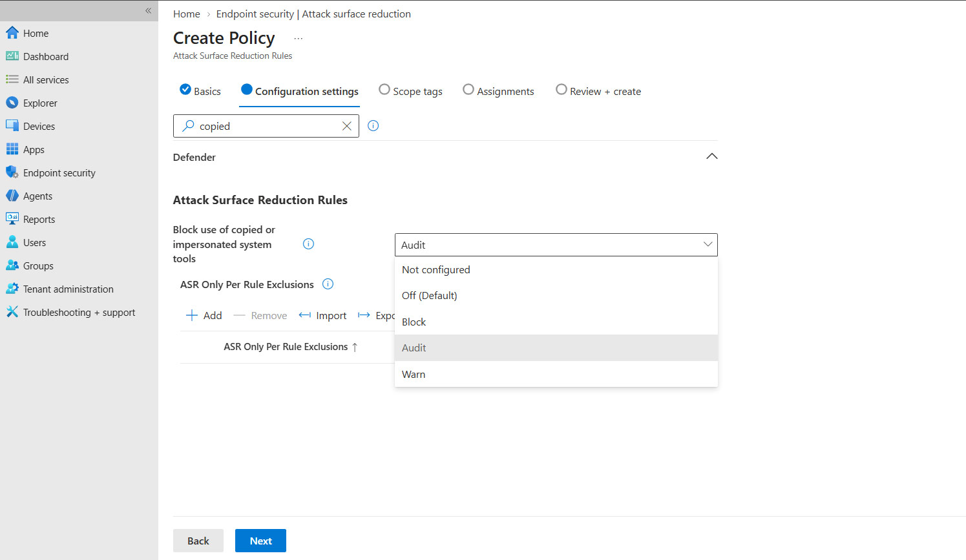966x560 pixels.
Task: Click the Home house icon in sidebar
Action: point(12,33)
